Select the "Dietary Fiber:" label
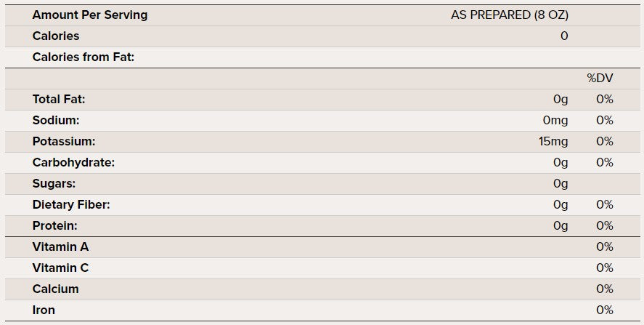The width and height of the screenshot is (644, 325). pos(71,205)
